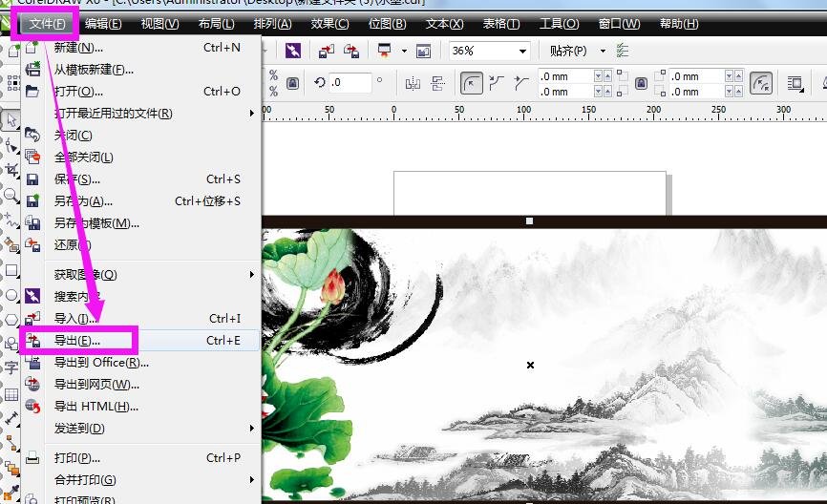Choose 导出(E)... from File menu
The height and width of the screenshot is (504, 827).
pyautogui.click(x=76, y=341)
